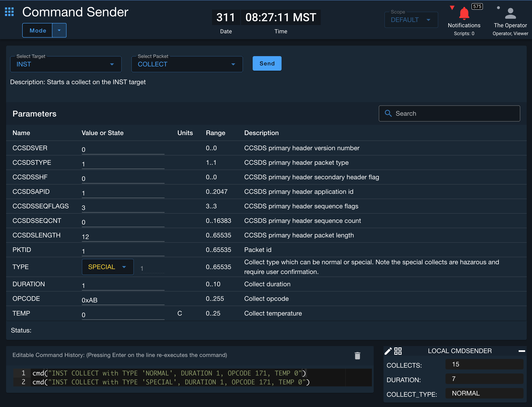
Task: Open the Mode menu button
Action: (38, 30)
